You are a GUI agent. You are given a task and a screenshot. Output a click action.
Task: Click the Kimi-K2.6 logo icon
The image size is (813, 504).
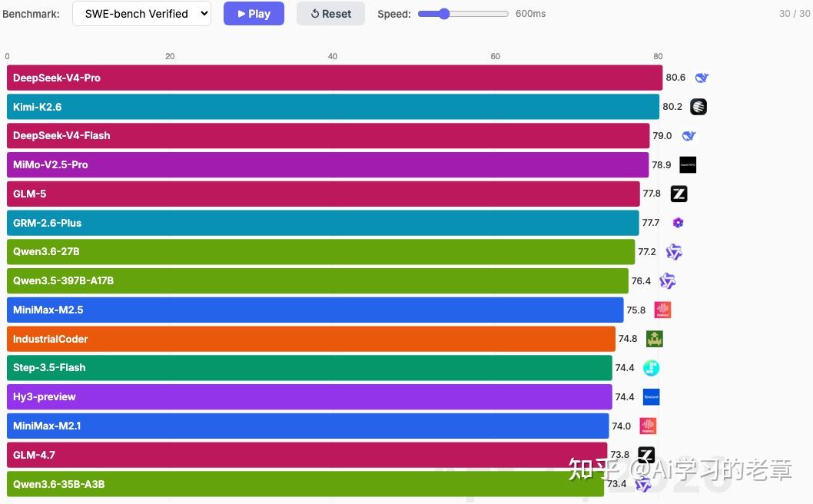[x=699, y=107]
